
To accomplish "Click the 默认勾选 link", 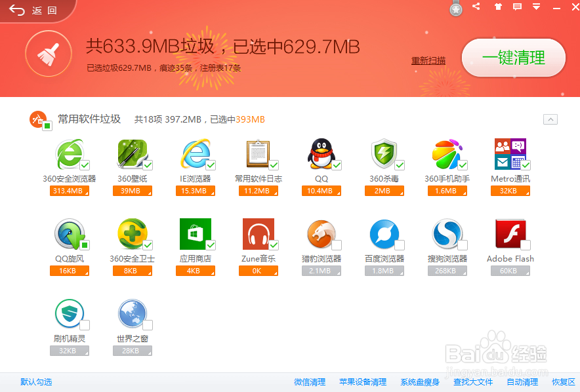I will point(36,382).
